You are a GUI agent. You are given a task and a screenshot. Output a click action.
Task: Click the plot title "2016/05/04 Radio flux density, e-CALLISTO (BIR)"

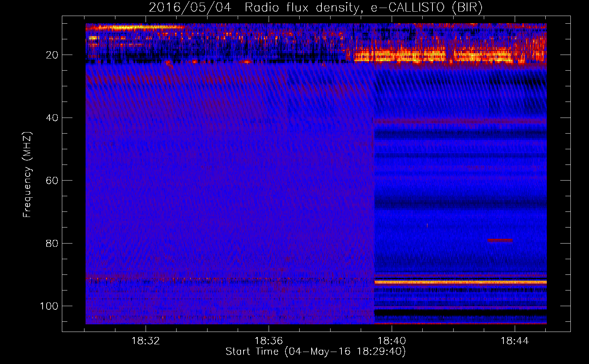coord(316,7)
